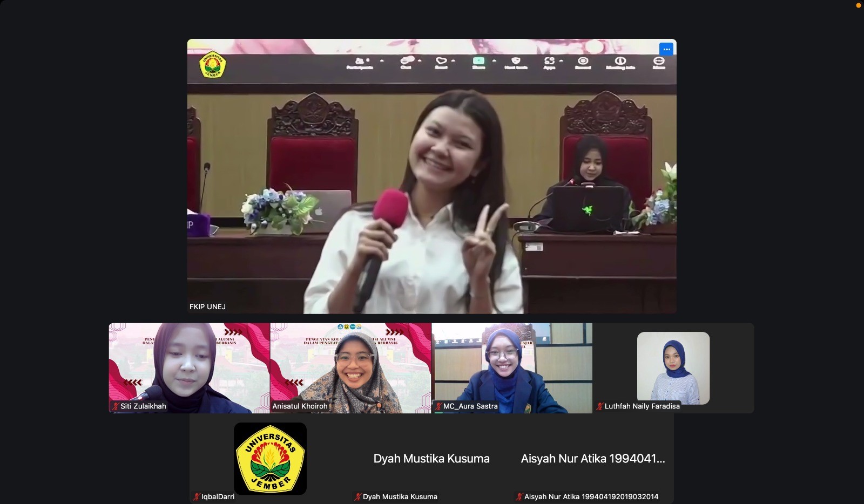Open the Chat icon in toolbar
This screenshot has height=504, width=864.
point(407,61)
